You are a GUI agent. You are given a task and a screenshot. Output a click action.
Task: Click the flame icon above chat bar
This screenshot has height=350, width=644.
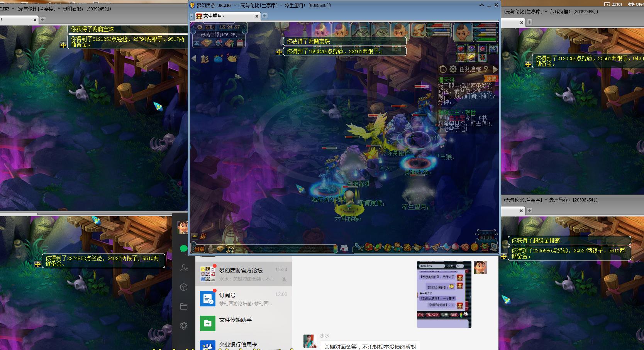click(x=203, y=236)
